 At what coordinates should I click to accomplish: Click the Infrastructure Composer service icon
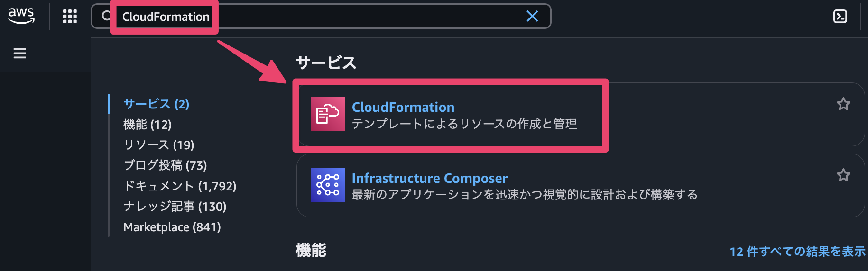point(327,185)
